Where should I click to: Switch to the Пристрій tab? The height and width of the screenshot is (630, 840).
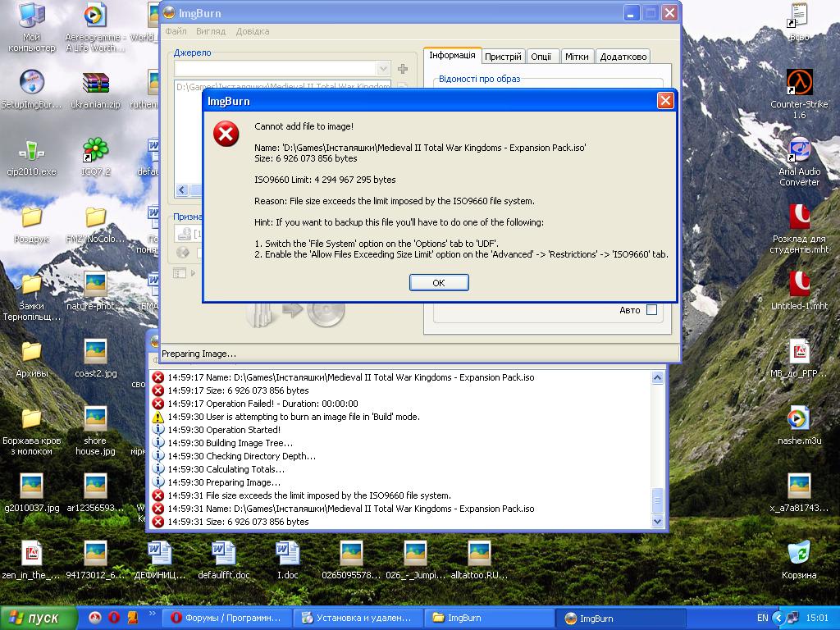[503, 57]
